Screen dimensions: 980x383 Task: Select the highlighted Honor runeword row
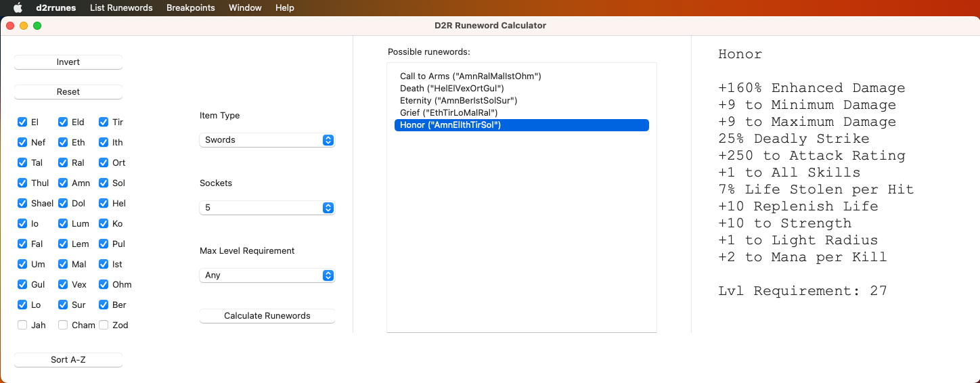[x=522, y=125]
